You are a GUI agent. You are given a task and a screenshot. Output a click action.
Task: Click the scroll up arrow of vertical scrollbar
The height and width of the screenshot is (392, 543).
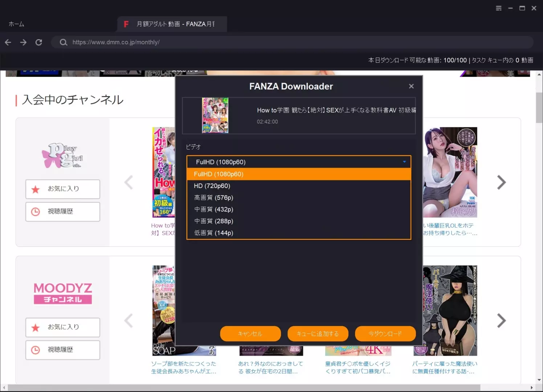539,74
